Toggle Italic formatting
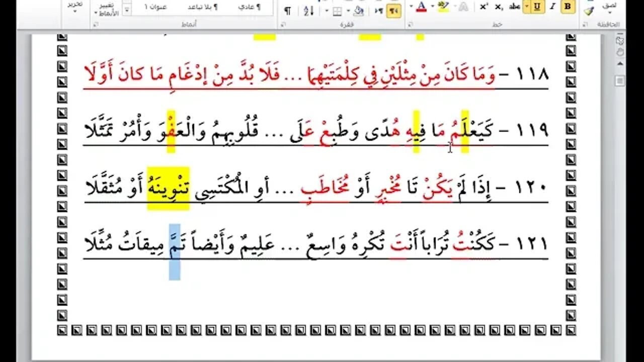The height and width of the screenshot is (362, 644). pyautogui.click(x=552, y=6)
